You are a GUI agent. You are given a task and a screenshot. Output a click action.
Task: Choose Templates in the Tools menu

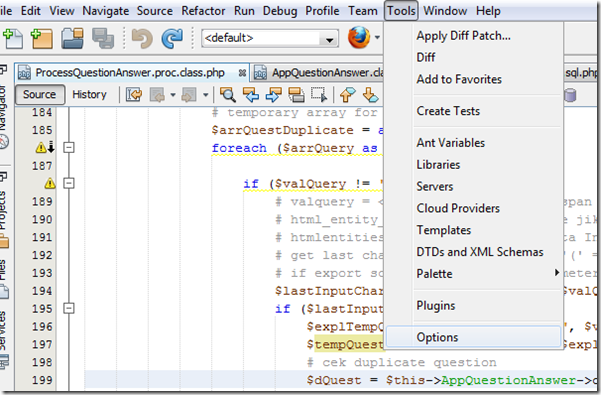tap(474, 230)
